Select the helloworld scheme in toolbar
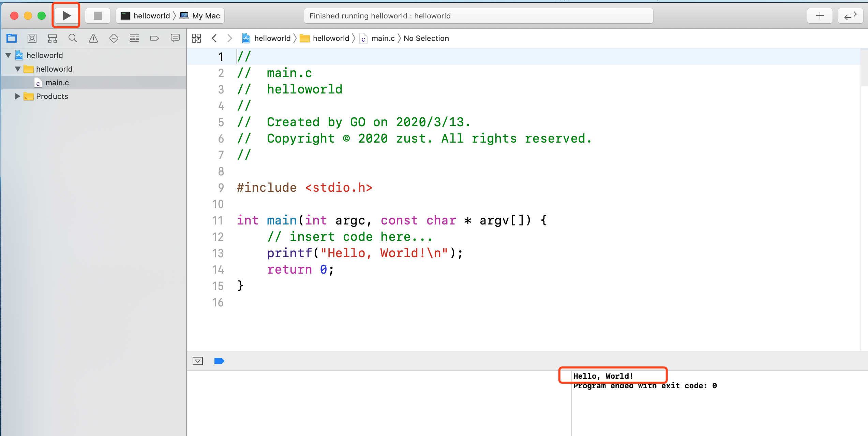 click(147, 16)
